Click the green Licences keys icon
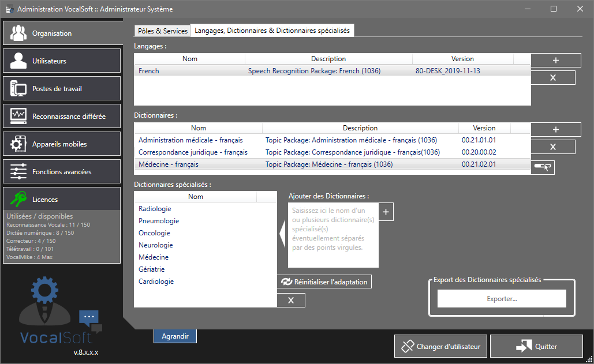594x364 pixels. [x=18, y=199]
